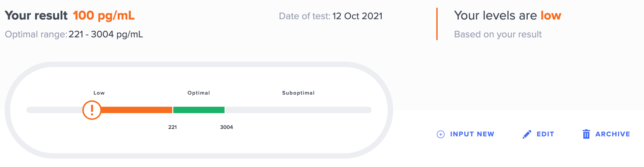Click the pencil icon next to Edit
Image resolution: width=644 pixels, height=167 pixels.
(x=527, y=134)
